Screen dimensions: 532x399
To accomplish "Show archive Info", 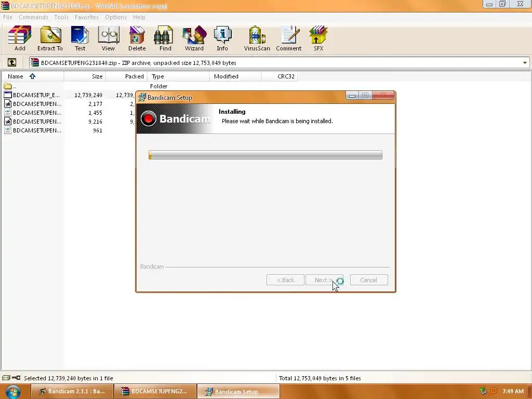I will point(222,38).
